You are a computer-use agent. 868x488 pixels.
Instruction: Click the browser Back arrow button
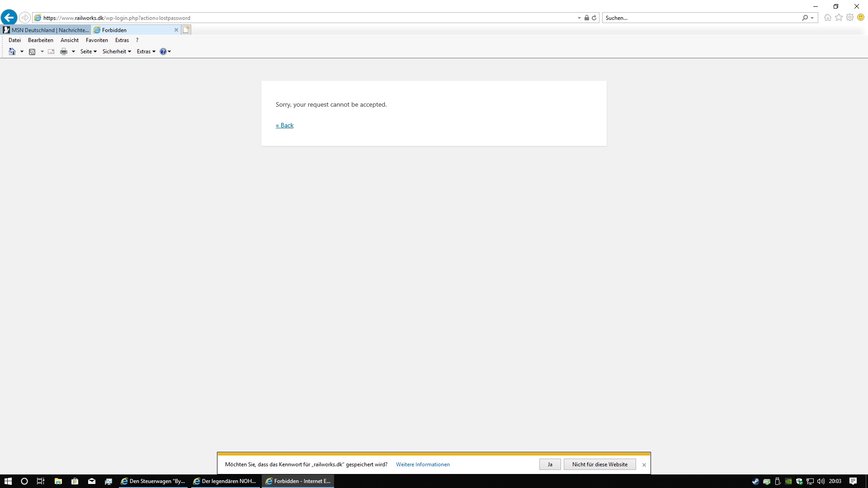9,18
